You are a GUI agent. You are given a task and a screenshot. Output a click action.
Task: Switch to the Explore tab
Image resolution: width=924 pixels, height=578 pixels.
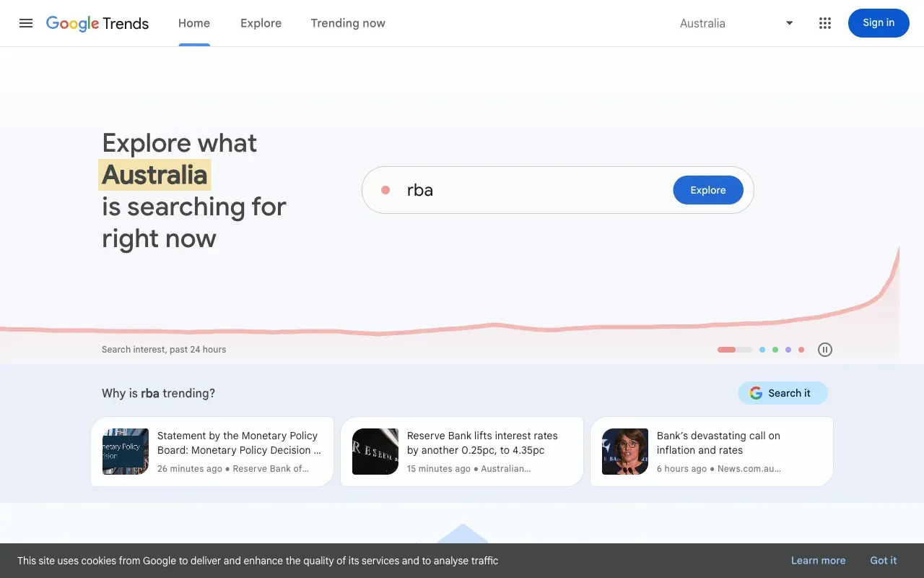coord(261,23)
